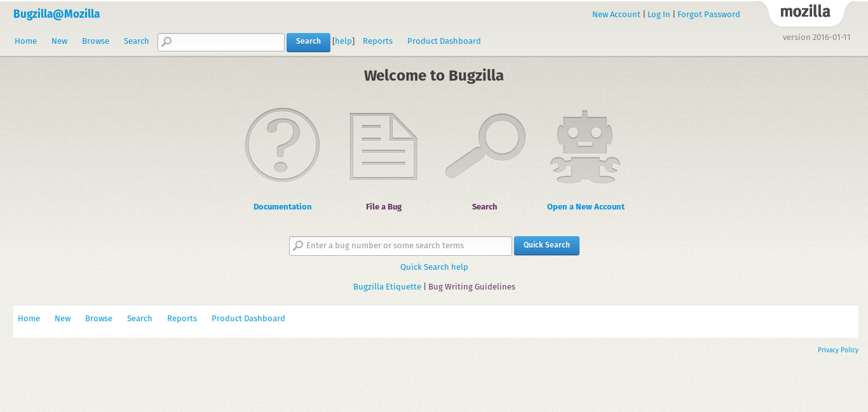Click the File a Bug document icon
This screenshot has width=868, height=412.
coord(383,147)
